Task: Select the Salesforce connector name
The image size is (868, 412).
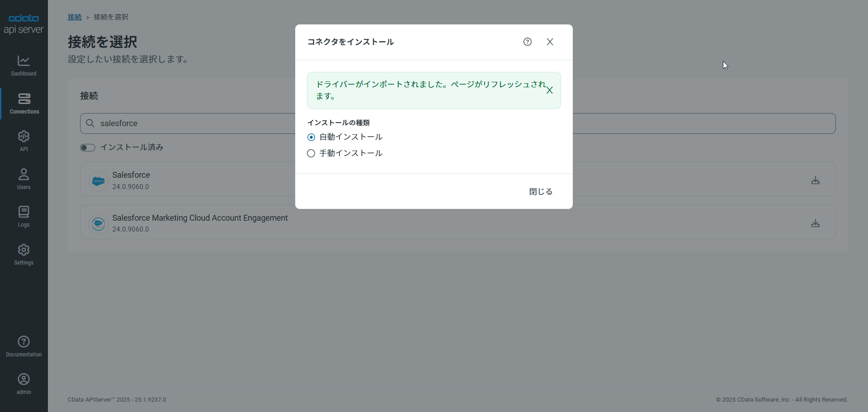Action: pos(131,175)
